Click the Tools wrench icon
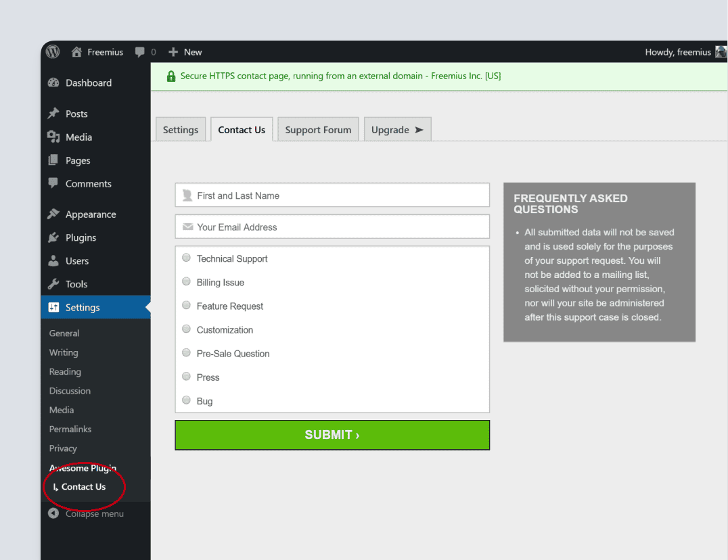The image size is (728, 560). click(53, 284)
